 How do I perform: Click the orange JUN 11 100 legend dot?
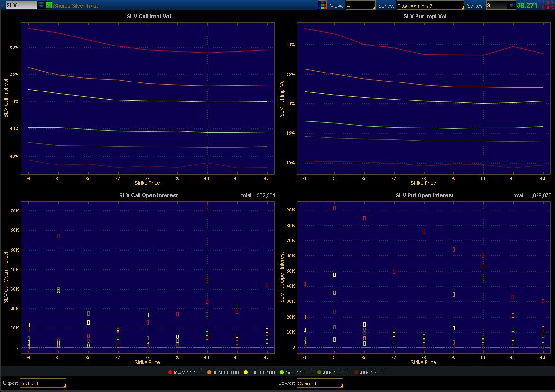(209, 372)
